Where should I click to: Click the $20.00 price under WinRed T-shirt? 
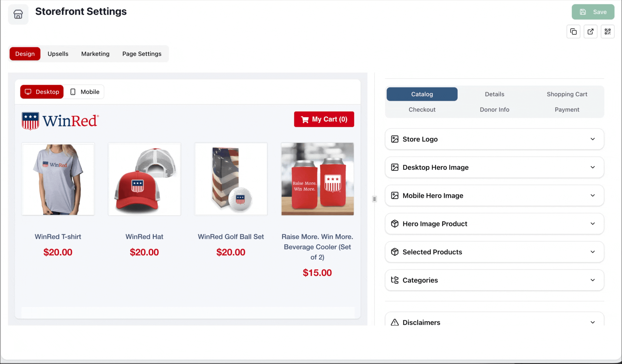coord(58,252)
